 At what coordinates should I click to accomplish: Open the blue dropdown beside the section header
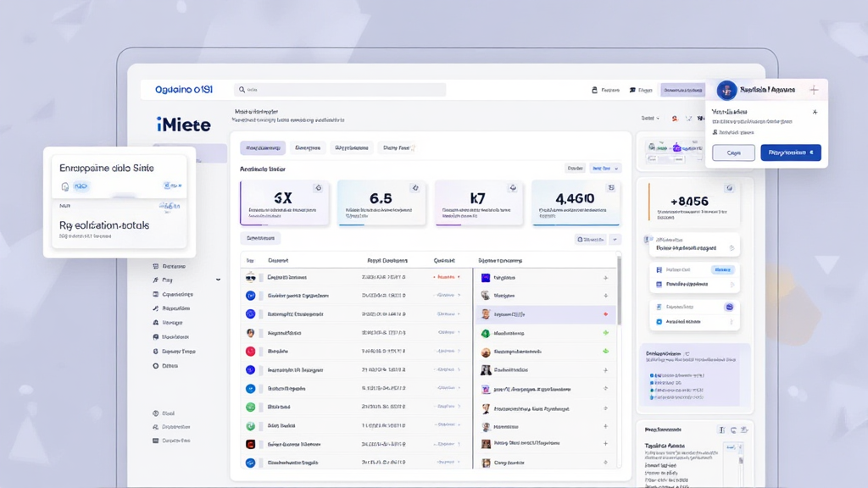(605, 169)
